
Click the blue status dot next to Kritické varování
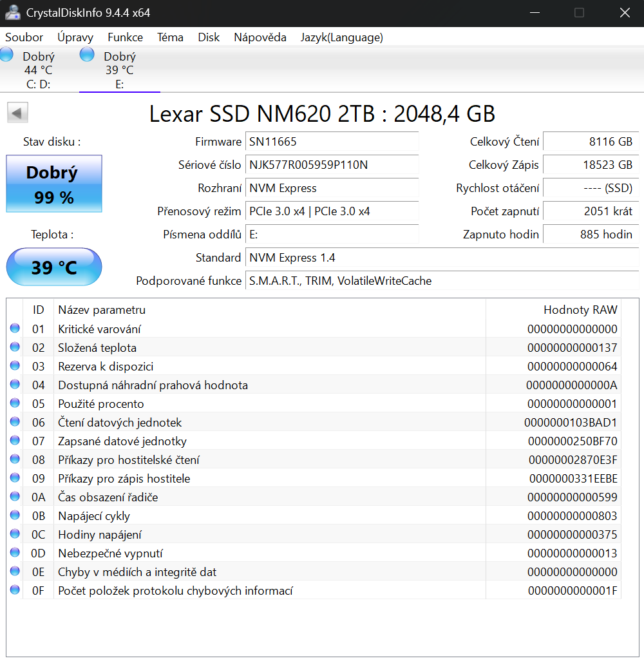pyautogui.click(x=15, y=329)
